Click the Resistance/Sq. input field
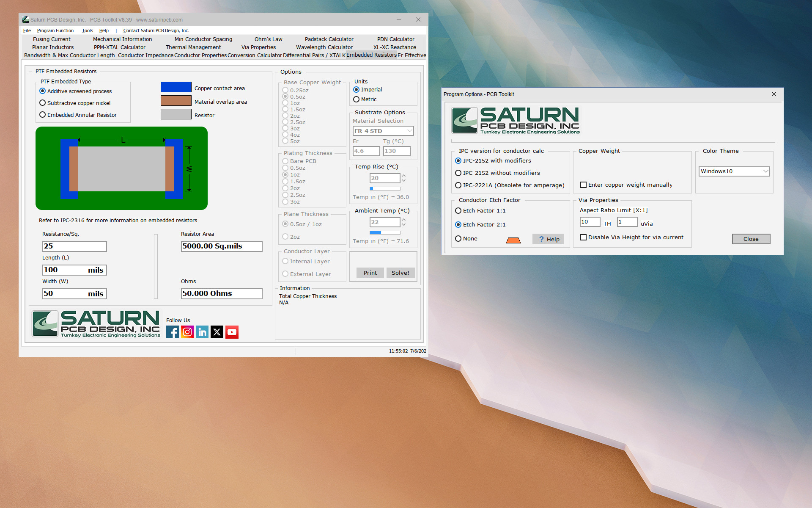Image resolution: width=812 pixels, height=508 pixels. (x=74, y=246)
